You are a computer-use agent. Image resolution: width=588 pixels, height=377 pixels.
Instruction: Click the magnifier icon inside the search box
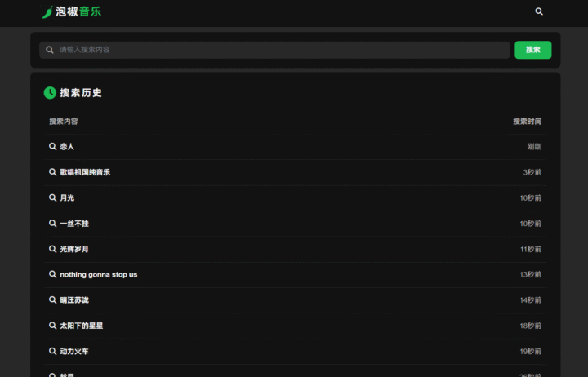click(x=50, y=50)
